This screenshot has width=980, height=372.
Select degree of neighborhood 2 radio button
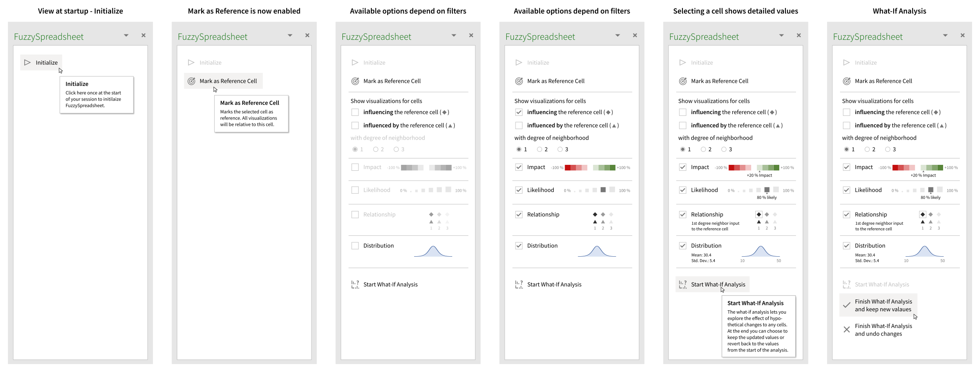click(x=540, y=149)
